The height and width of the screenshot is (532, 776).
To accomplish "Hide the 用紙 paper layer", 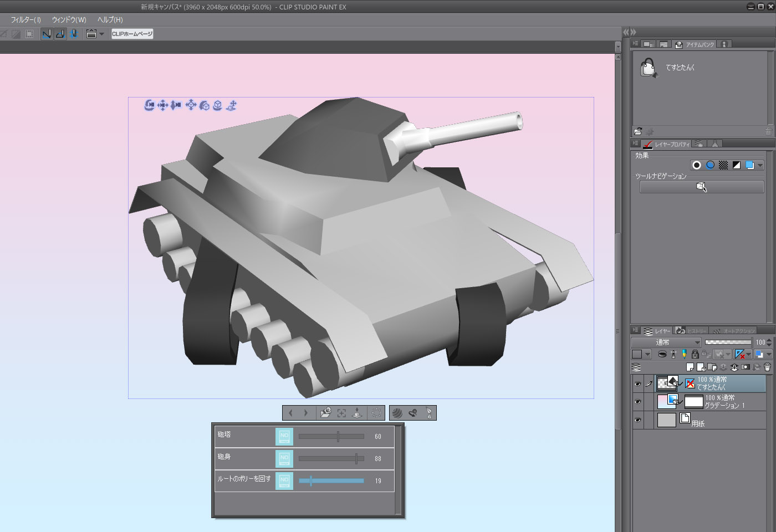I will coord(637,420).
